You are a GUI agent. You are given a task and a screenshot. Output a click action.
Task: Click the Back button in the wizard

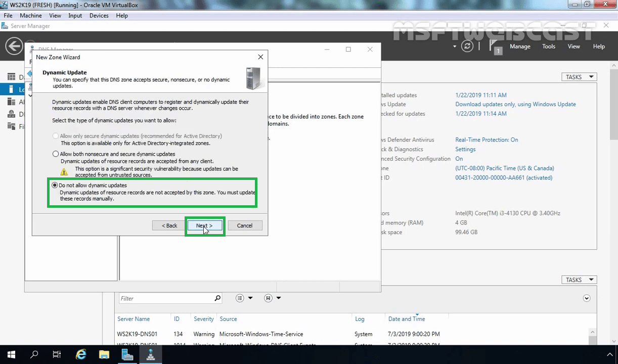[169, 225]
